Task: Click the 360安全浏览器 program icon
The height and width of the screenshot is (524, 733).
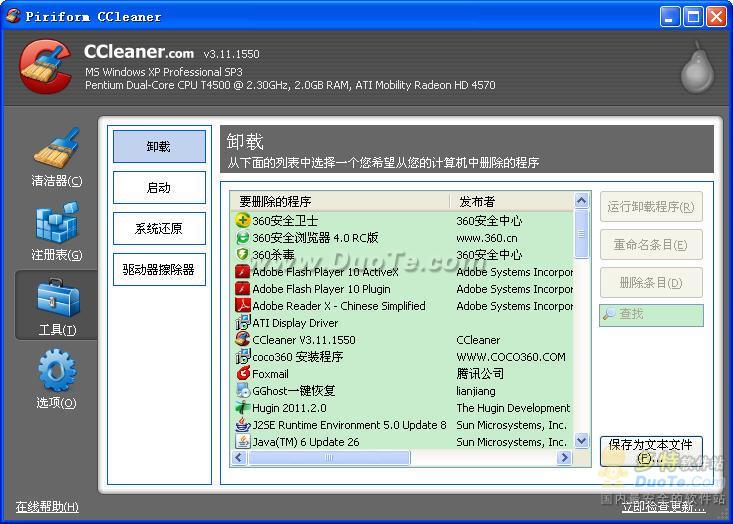Action: 242,237
